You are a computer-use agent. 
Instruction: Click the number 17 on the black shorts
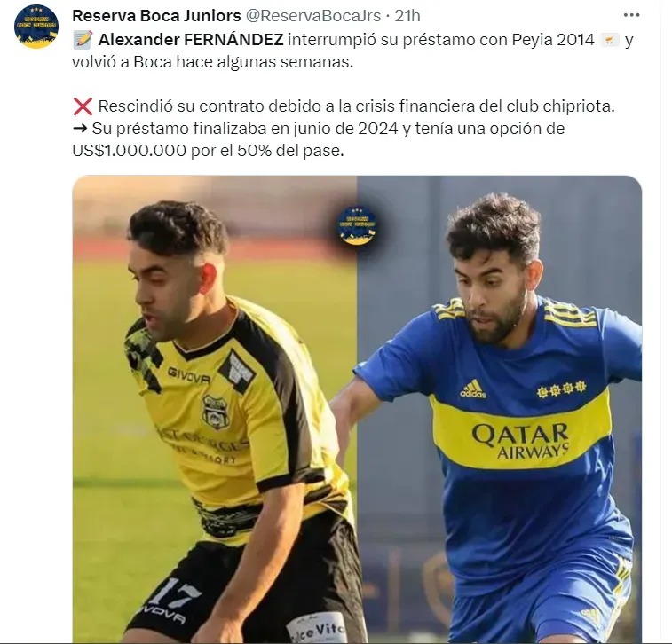[175, 593]
